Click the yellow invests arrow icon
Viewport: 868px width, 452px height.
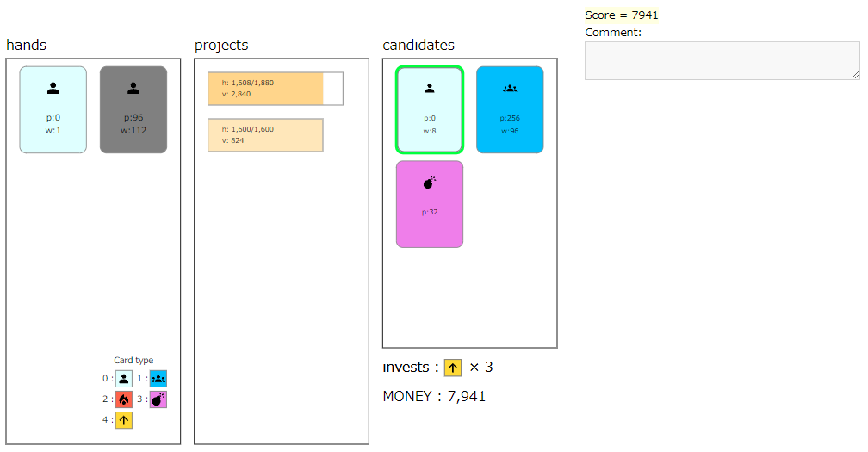click(x=453, y=368)
